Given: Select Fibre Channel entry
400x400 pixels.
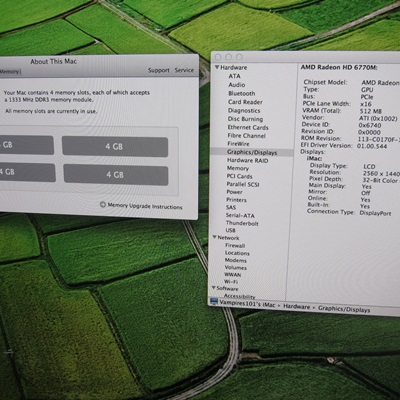Looking at the screenshot, I should click(246, 136).
